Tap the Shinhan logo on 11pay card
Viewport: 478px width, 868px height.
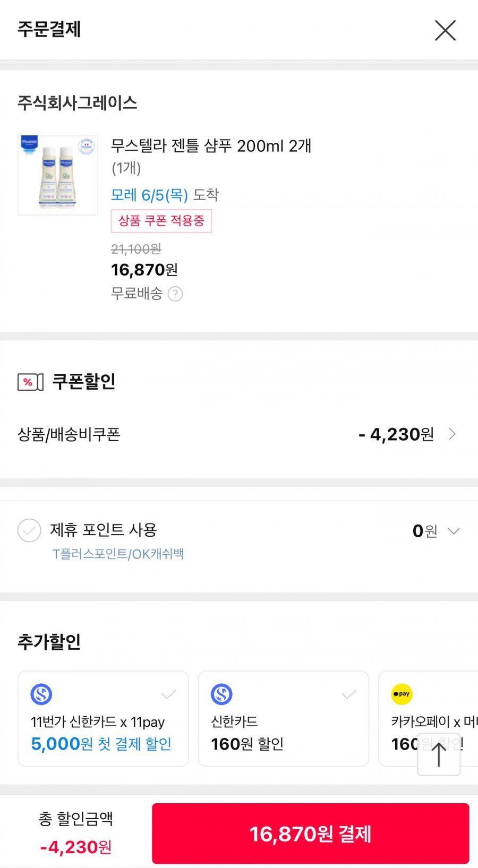41,694
